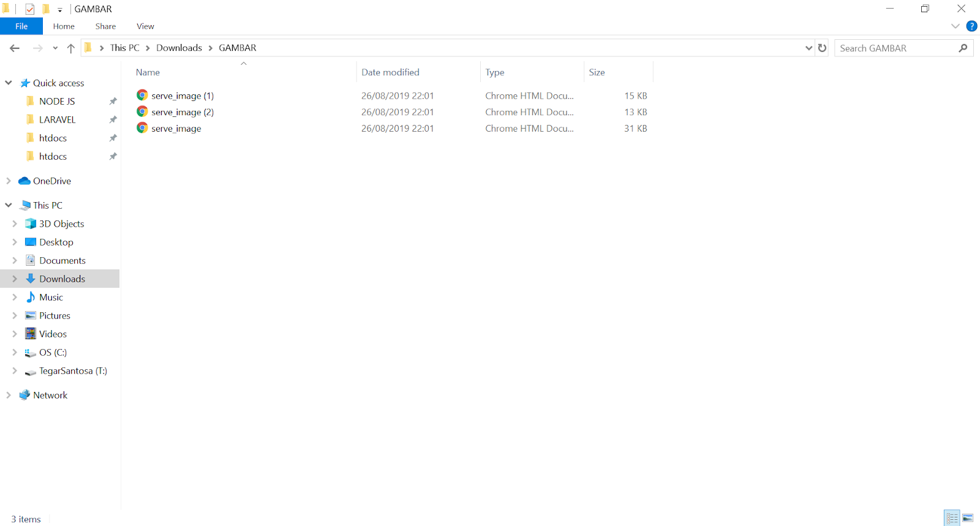
Task: Go back with the Back arrow
Action: (x=15, y=48)
